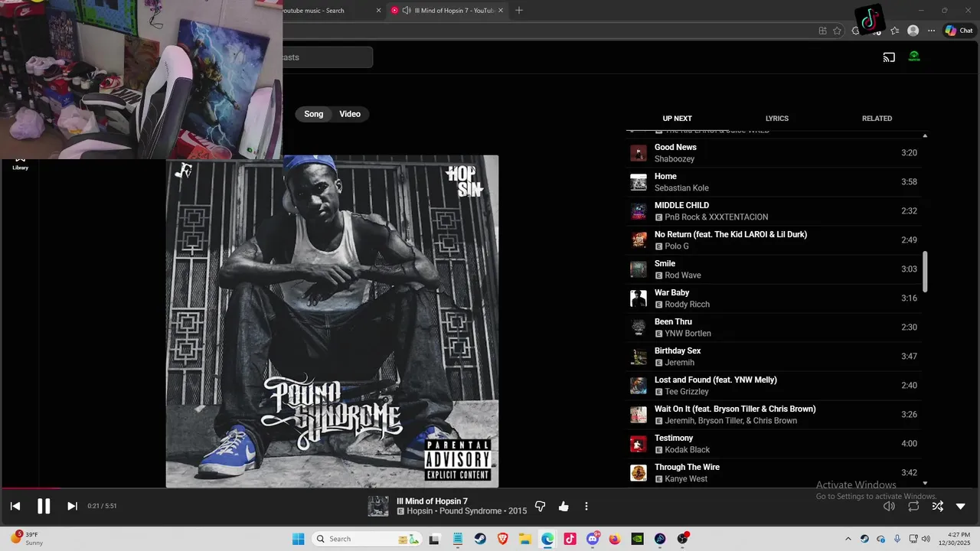The width and height of the screenshot is (980, 551).
Task: Toggle shuffle in the player bar
Action: pos(937,506)
